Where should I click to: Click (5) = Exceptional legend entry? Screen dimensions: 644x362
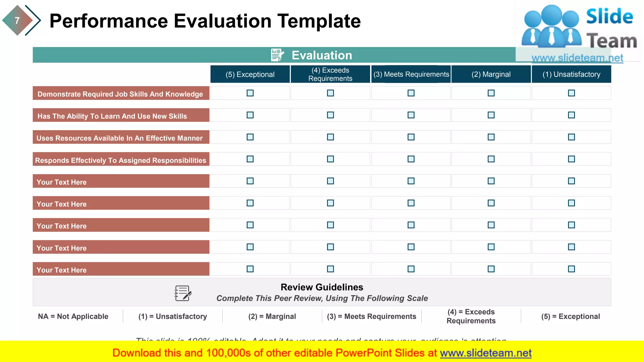click(x=570, y=316)
